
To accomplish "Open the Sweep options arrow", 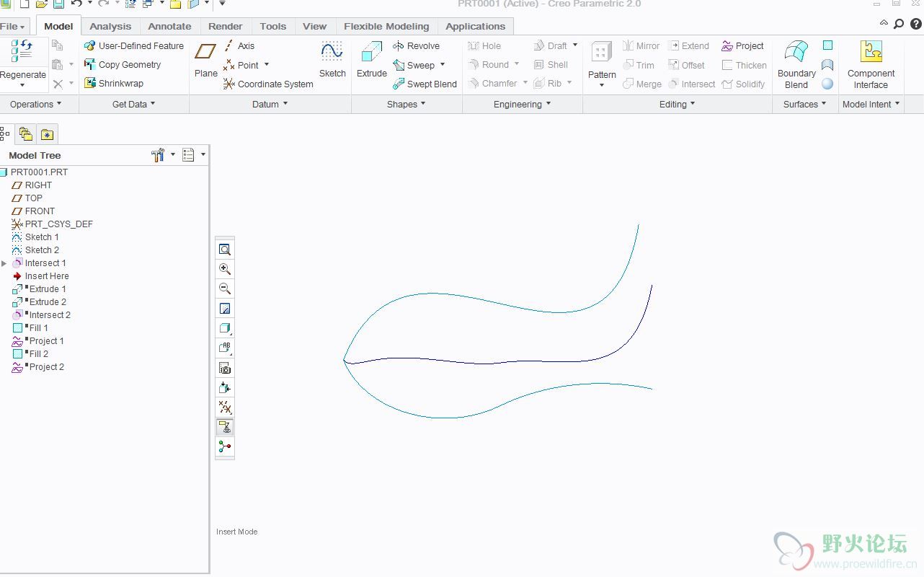I will point(443,65).
